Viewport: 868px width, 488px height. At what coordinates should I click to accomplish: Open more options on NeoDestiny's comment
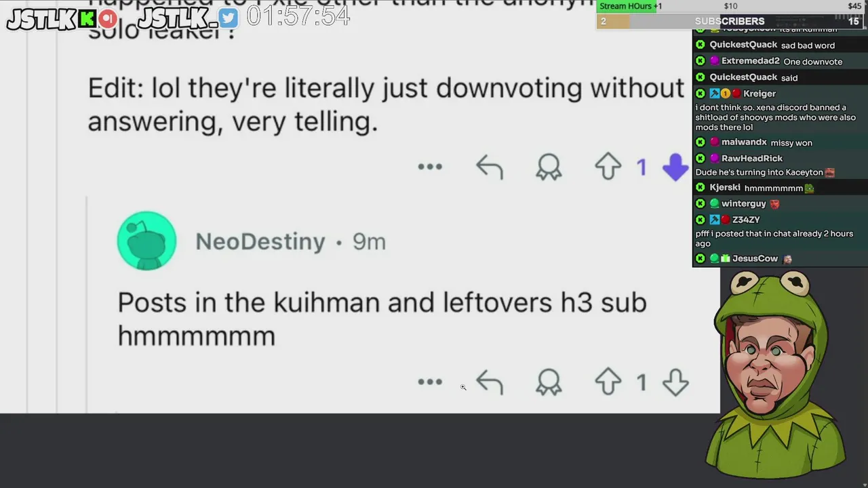[x=430, y=382]
